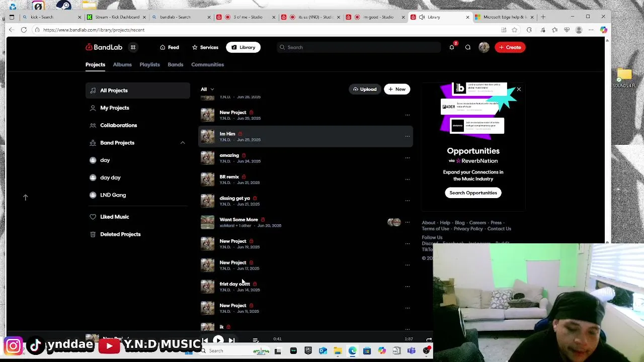The height and width of the screenshot is (362, 644).
Task: Close the Opportunities ad panel
Action: [x=519, y=89]
